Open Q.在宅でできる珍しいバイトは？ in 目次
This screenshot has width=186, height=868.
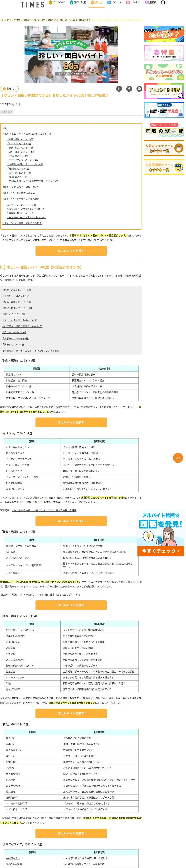coord(22,205)
